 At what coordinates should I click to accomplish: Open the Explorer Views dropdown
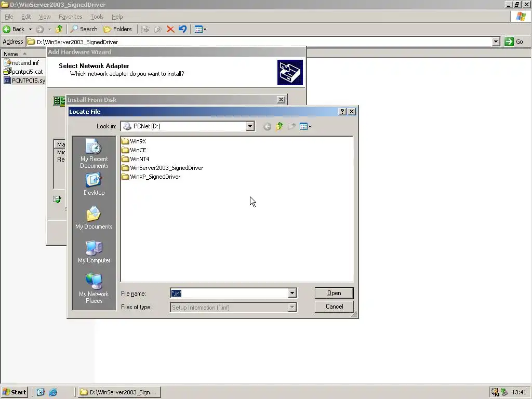click(201, 29)
